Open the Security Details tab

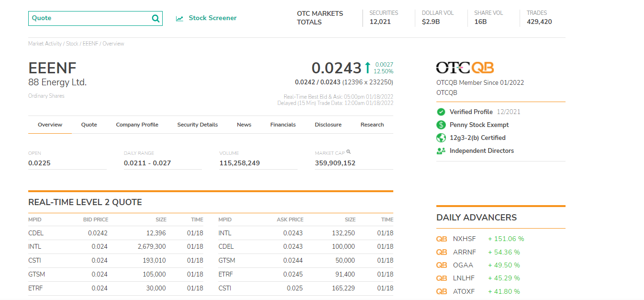click(197, 125)
